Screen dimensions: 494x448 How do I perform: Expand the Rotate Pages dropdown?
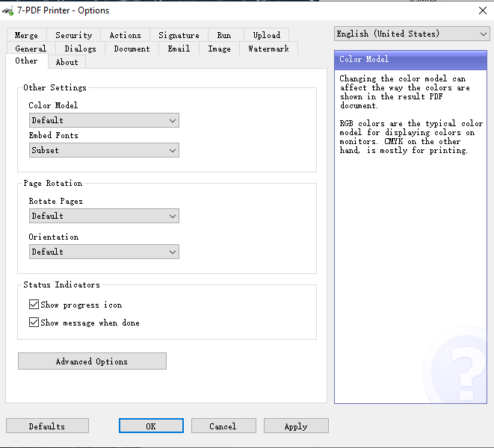(x=104, y=216)
